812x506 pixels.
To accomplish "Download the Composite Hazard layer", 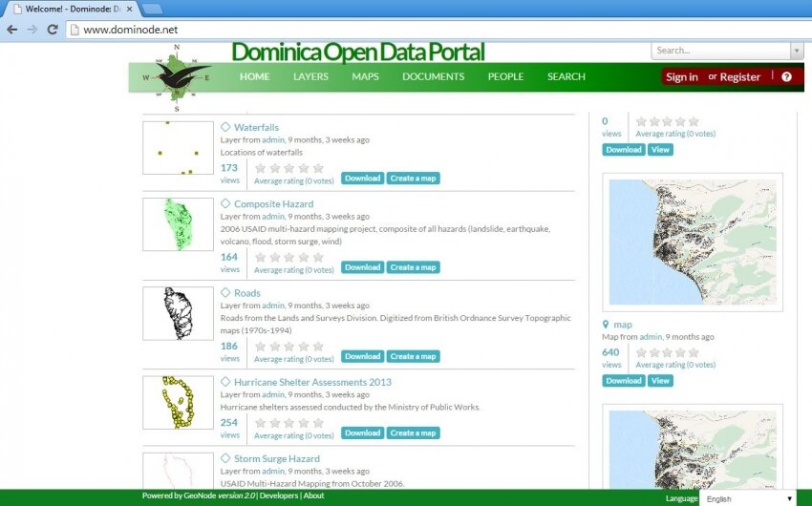I will coord(362,267).
